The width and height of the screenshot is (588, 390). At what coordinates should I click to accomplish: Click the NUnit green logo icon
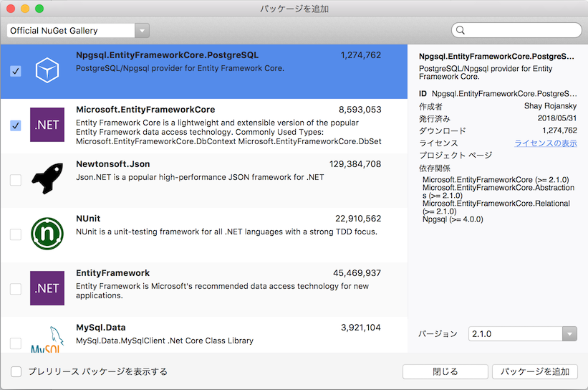point(47,234)
